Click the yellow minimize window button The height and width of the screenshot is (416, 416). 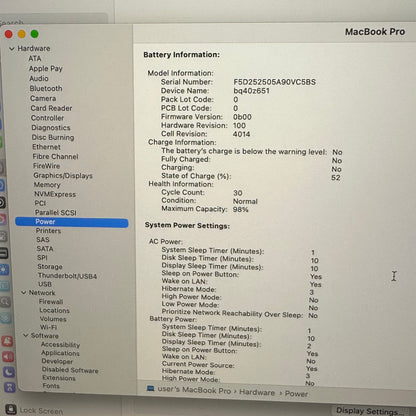[x=22, y=34]
